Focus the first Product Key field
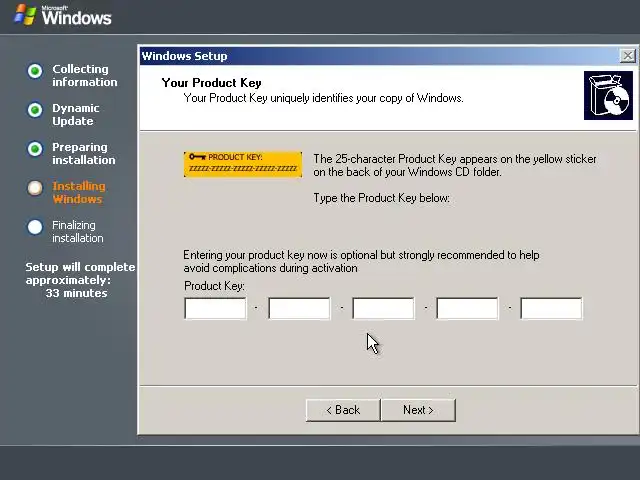640x480 pixels. click(x=216, y=308)
